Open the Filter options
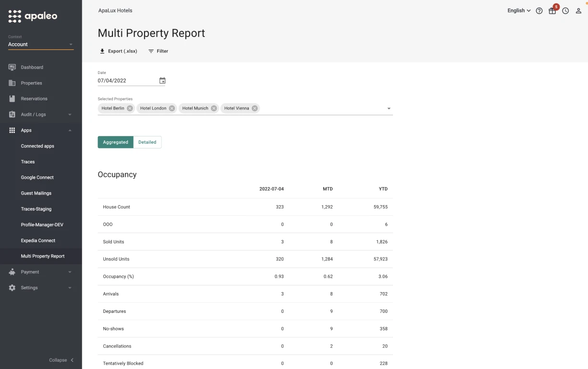Screen dimensions: 588x369 click(158, 51)
